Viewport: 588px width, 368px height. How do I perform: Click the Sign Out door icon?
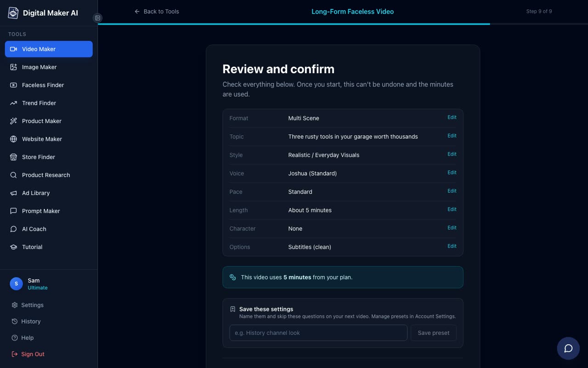[x=15, y=354]
